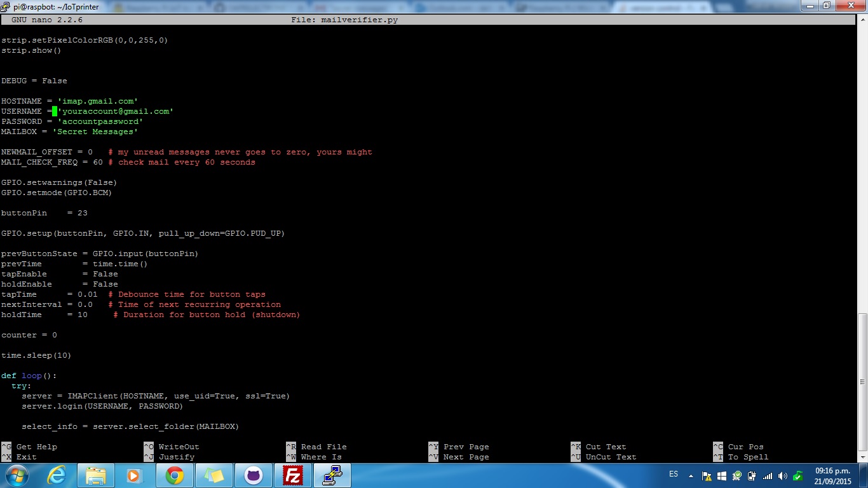This screenshot has height=488, width=868.
Task: Minimize the PuTTY window
Action: pyautogui.click(x=809, y=6)
